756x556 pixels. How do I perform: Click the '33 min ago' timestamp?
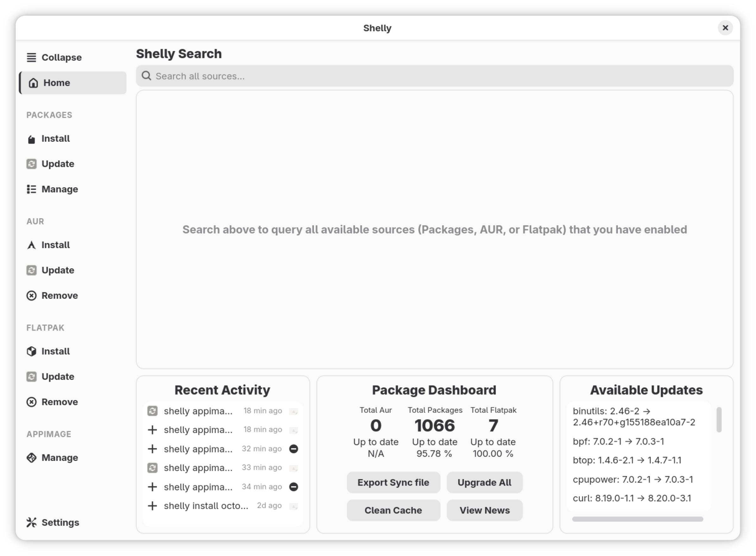click(262, 468)
